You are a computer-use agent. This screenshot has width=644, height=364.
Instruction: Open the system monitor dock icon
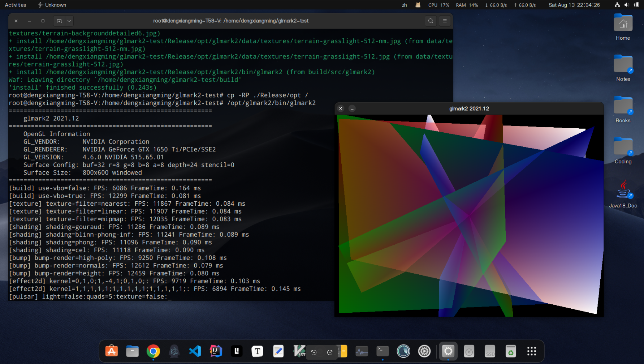(362, 351)
